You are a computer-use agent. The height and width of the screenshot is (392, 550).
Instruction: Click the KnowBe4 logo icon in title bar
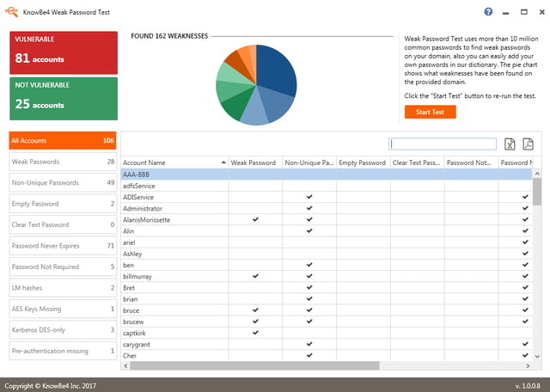pyautogui.click(x=11, y=12)
